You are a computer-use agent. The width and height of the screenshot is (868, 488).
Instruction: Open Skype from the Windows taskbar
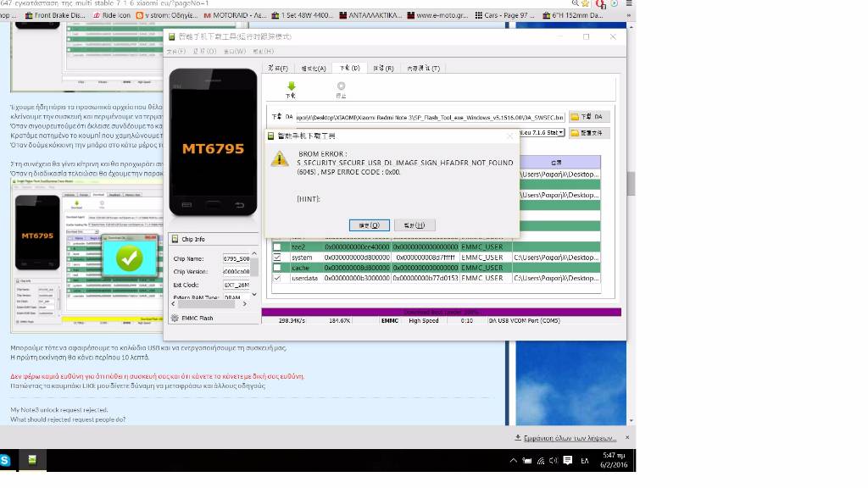click(5, 460)
